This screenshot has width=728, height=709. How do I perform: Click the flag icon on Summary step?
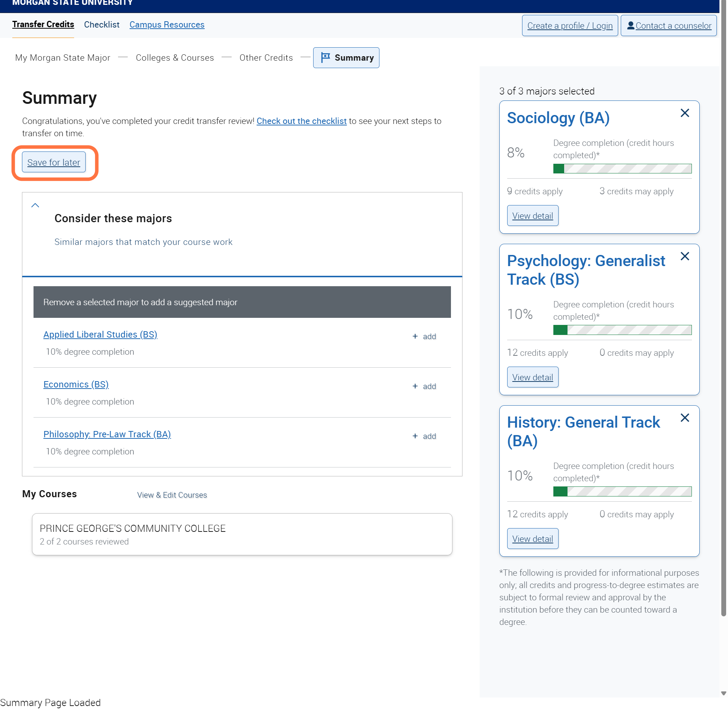pos(325,57)
